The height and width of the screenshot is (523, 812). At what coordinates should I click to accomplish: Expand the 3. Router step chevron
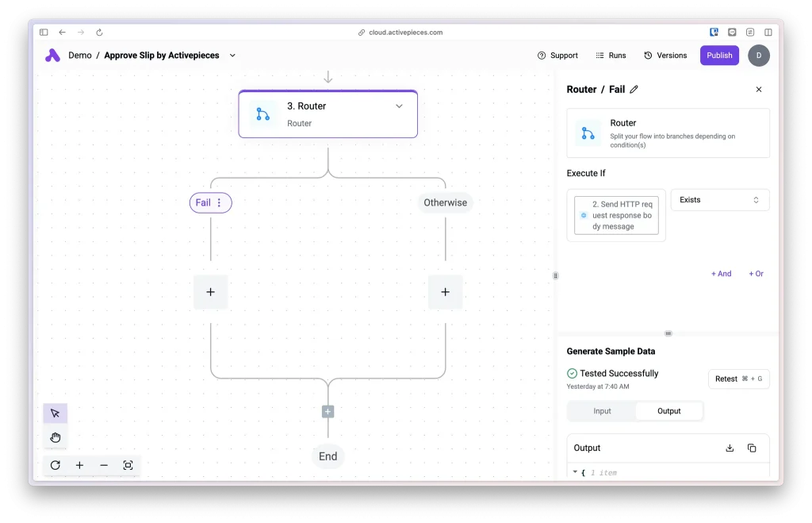click(x=400, y=106)
